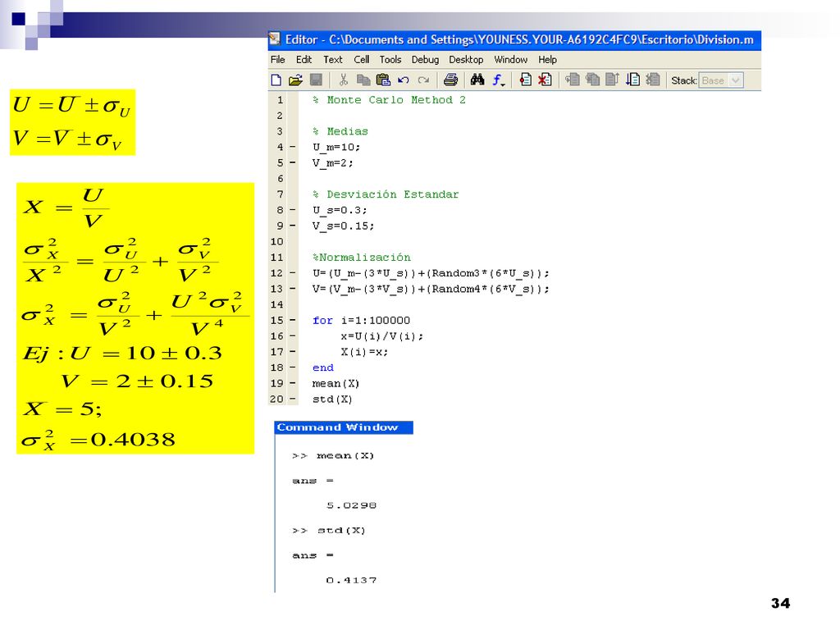Open the Stack Base dropdown

[721, 80]
